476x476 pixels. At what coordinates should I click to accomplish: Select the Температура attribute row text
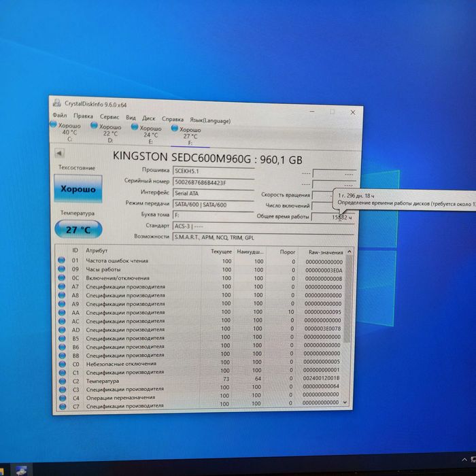[x=103, y=381]
